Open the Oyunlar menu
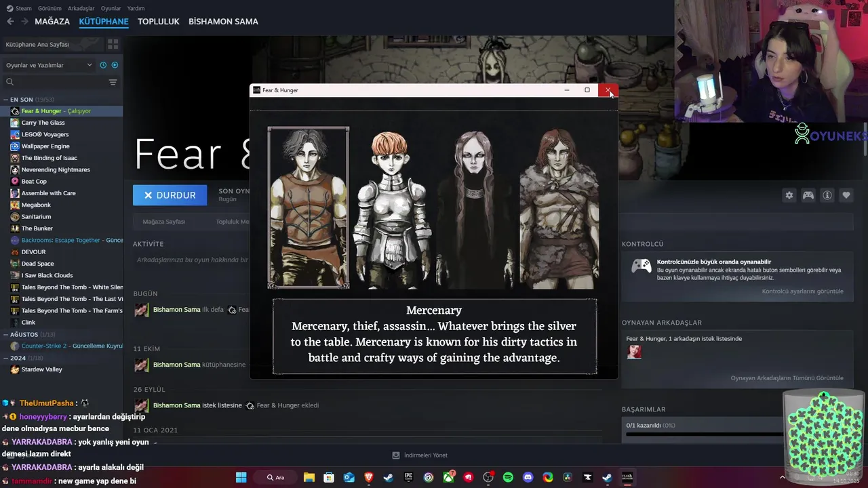This screenshot has height=488, width=868. (111, 8)
